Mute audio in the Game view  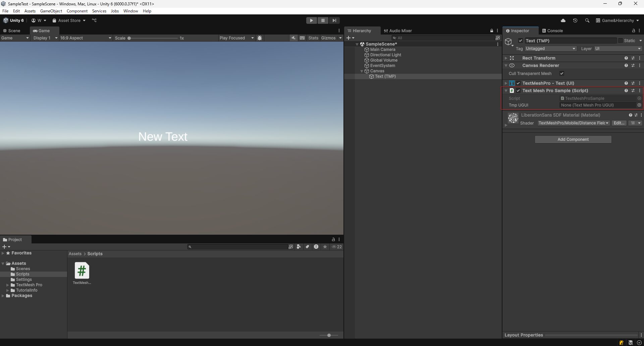pos(293,38)
